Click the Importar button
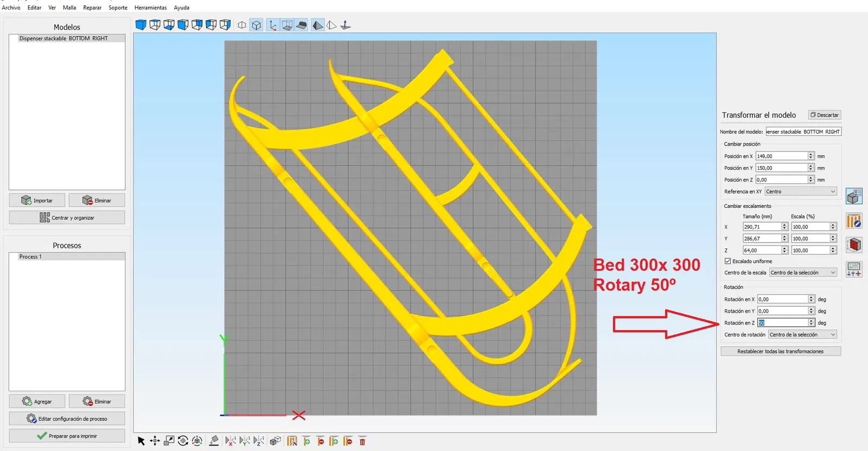 pyautogui.click(x=37, y=200)
